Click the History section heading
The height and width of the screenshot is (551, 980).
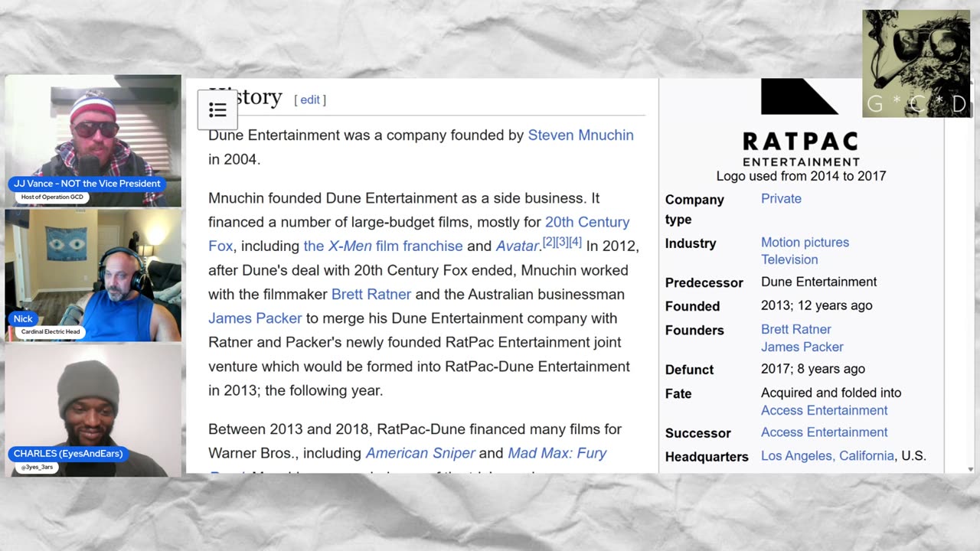245,97
